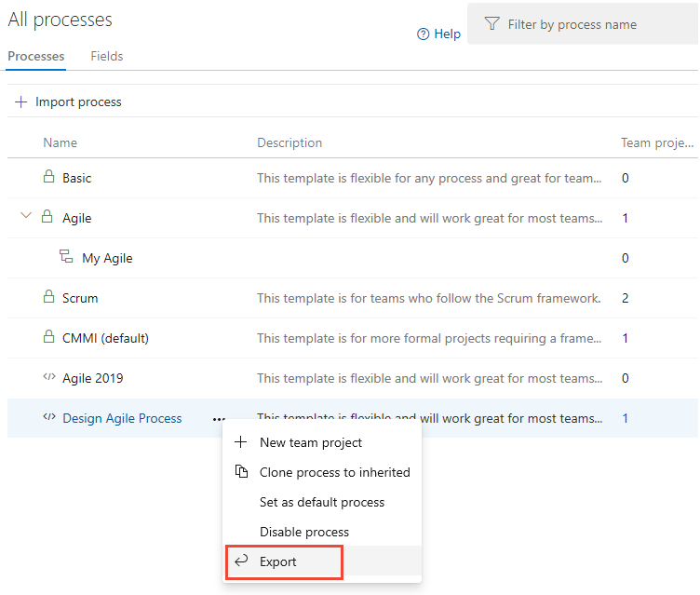700x595 pixels.
Task: Click the Scrum description text
Action: point(428,298)
